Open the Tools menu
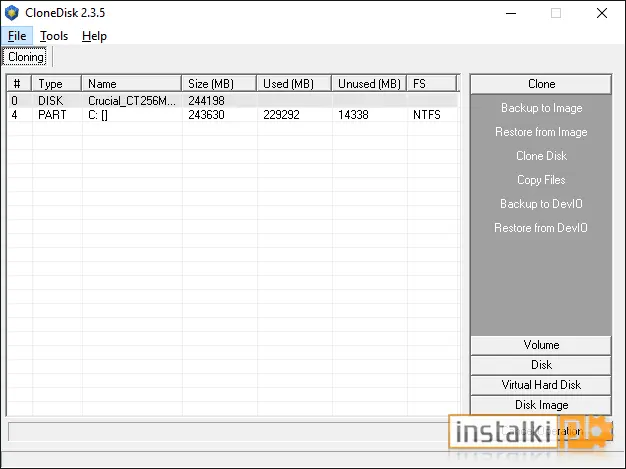 54,36
